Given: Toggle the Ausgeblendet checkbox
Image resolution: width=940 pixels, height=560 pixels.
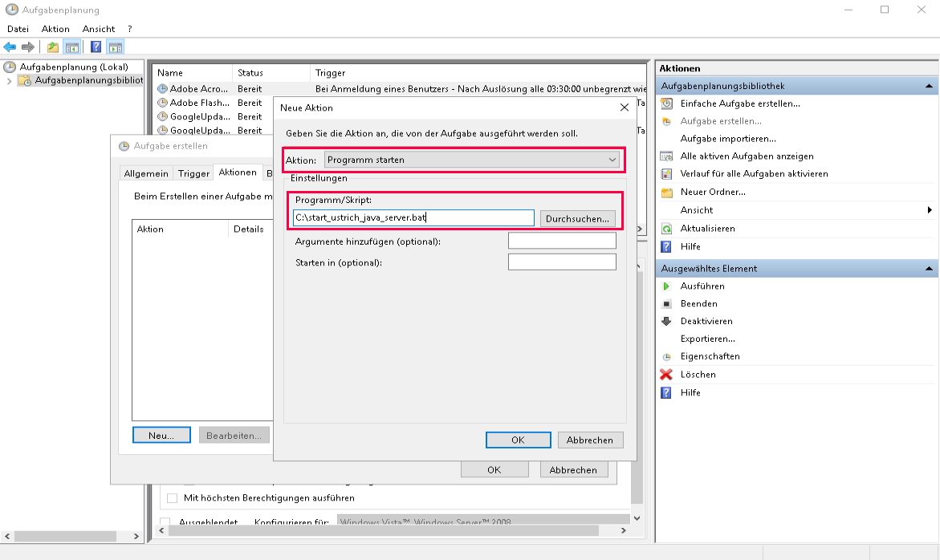Looking at the screenshot, I should (x=165, y=522).
